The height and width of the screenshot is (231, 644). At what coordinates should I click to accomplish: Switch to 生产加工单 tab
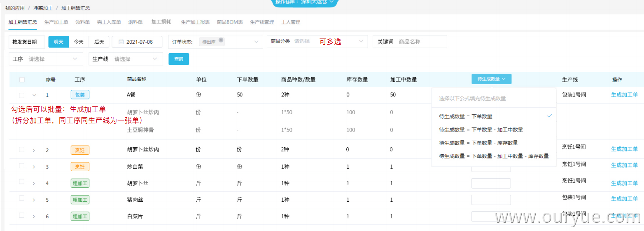point(56,22)
